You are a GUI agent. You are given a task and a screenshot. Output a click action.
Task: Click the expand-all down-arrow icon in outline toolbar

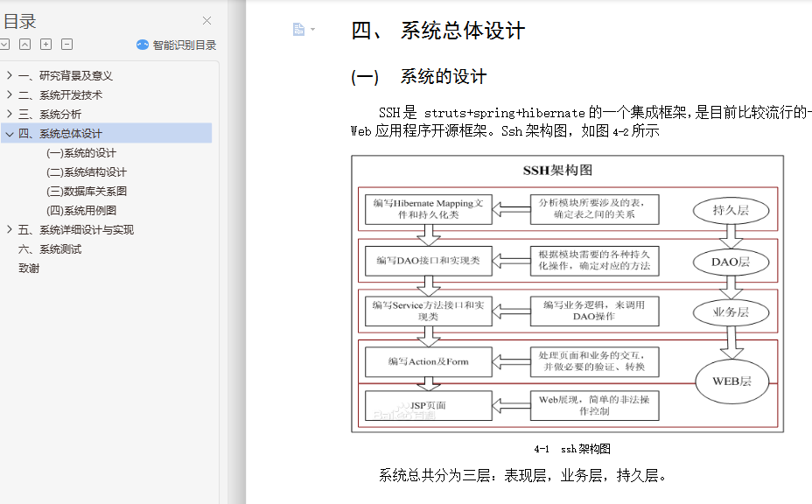pyautogui.click(x=4, y=45)
